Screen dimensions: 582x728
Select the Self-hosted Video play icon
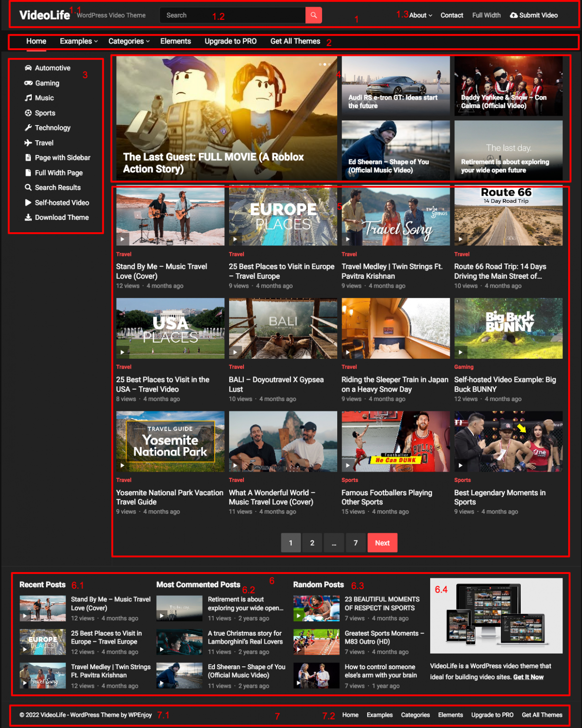pos(28,202)
